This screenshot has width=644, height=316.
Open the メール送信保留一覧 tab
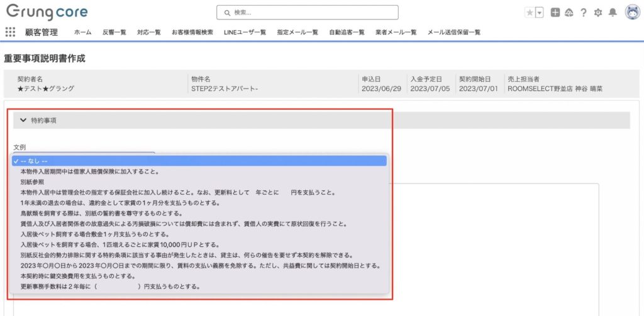click(454, 32)
